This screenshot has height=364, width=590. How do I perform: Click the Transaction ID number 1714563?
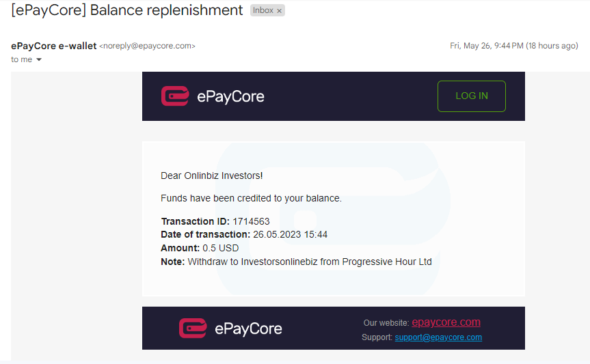click(251, 221)
